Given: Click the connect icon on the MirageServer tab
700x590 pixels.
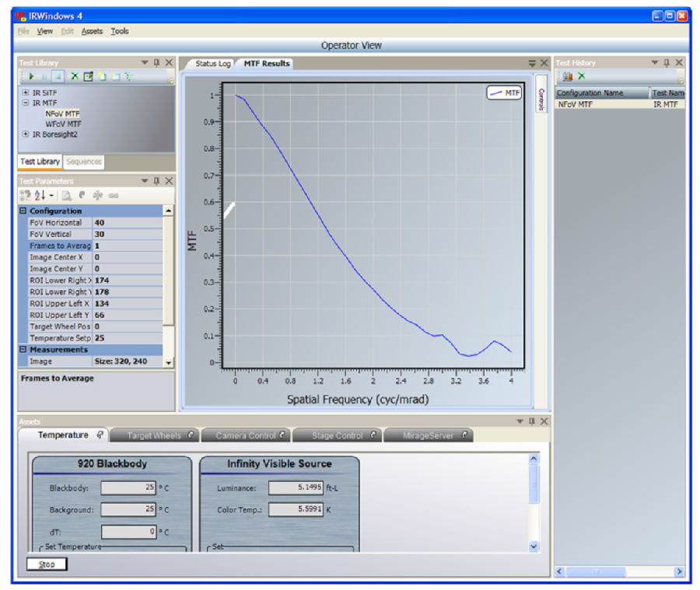Looking at the screenshot, I should coord(465,435).
